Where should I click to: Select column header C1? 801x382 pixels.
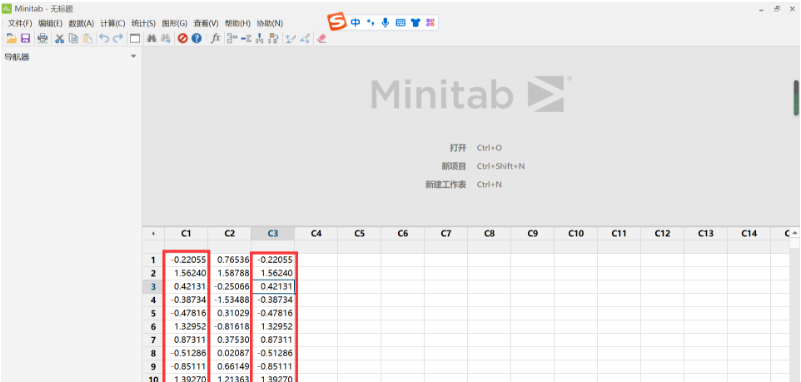pos(186,233)
